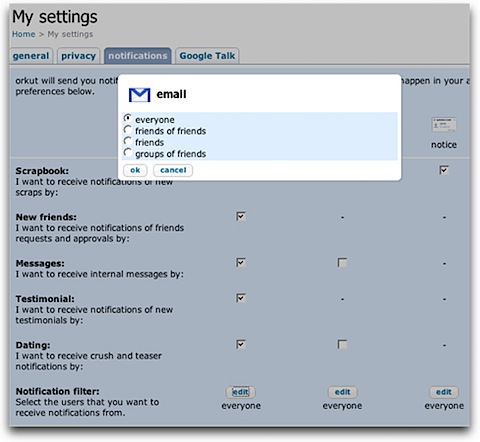Uncheck the Messages first-column checkbox
Image resolution: width=480 pixels, height=442 pixels.
click(241, 263)
